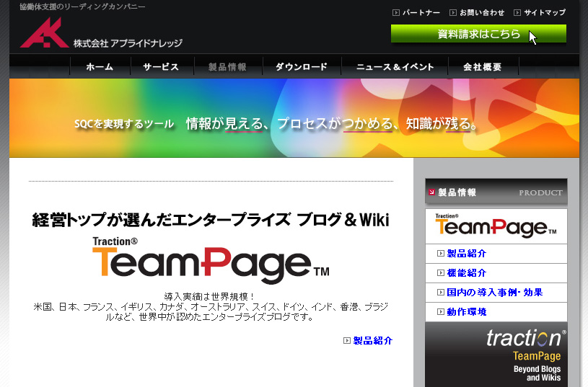Screen dimensions: 588x387
Task: Click the large Traction TeamPage logo
Action: click(x=211, y=260)
